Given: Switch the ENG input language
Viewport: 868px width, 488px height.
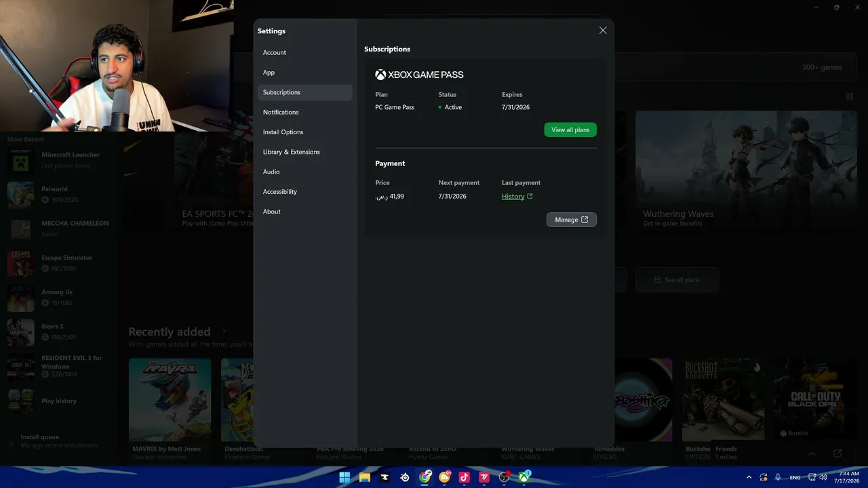Looking at the screenshot, I should click(795, 478).
